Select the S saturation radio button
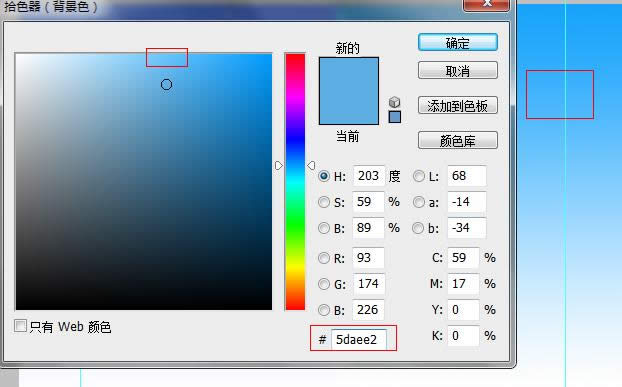Screen dimensions: 622x387 point(324,202)
